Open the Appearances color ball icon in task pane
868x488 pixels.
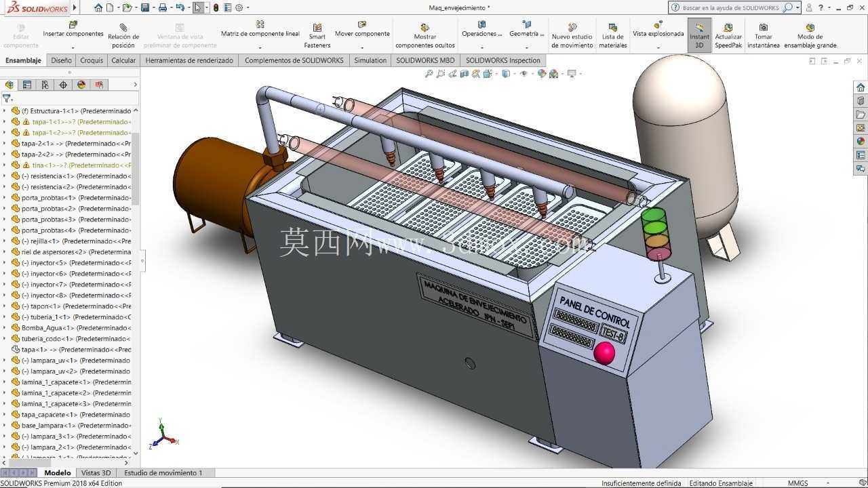(861, 142)
